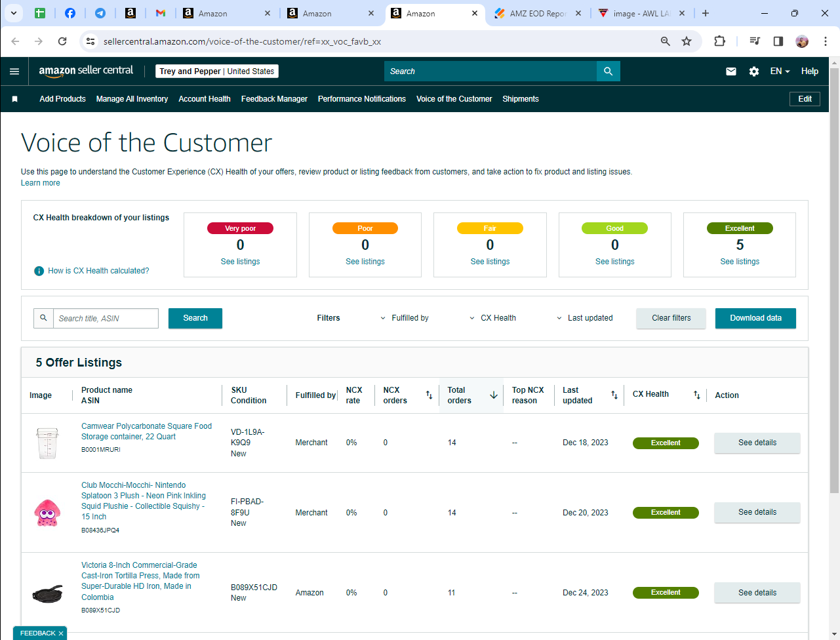Open the Account Health page
840x640 pixels.
pyautogui.click(x=205, y=99)
